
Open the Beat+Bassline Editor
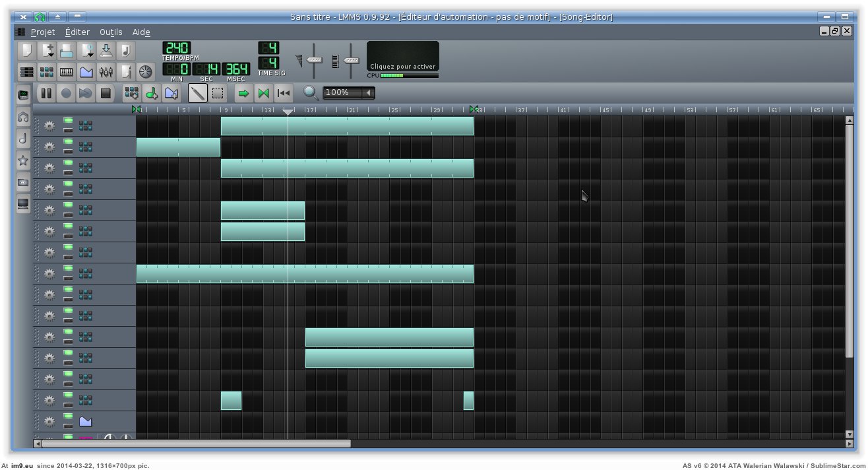coord(47,72)
